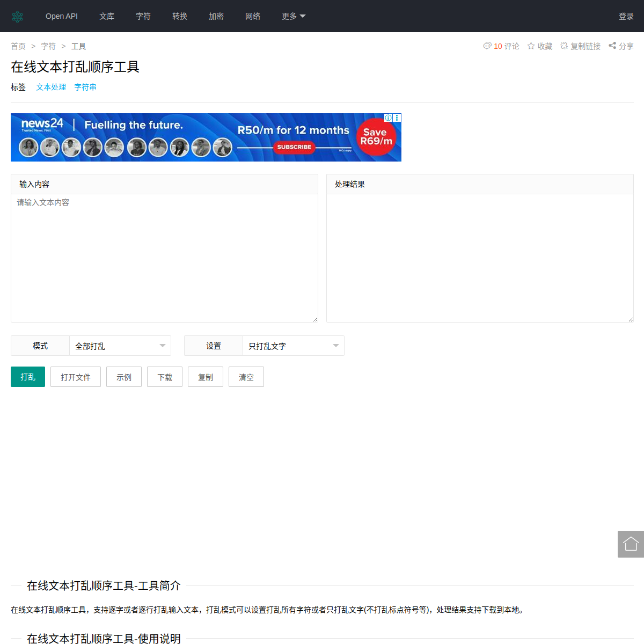Viewport: 644px width, 644px height.
Task: Click the site logo icon in navbar
Action: 17,17
